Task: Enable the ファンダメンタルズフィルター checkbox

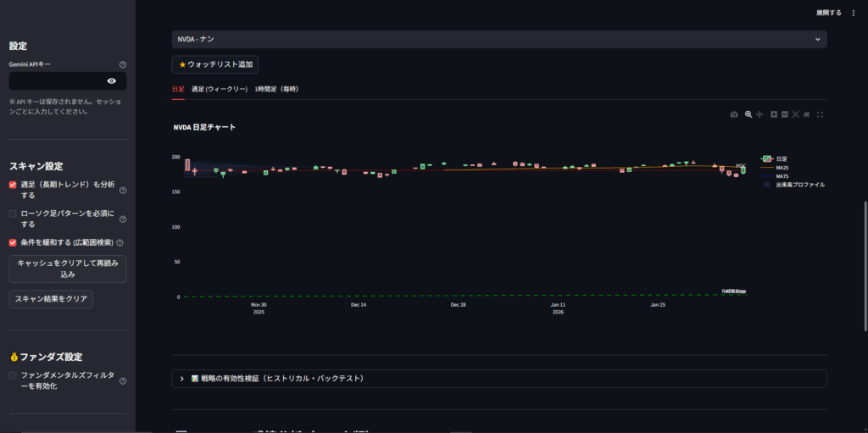Action: tap(13, 375)
